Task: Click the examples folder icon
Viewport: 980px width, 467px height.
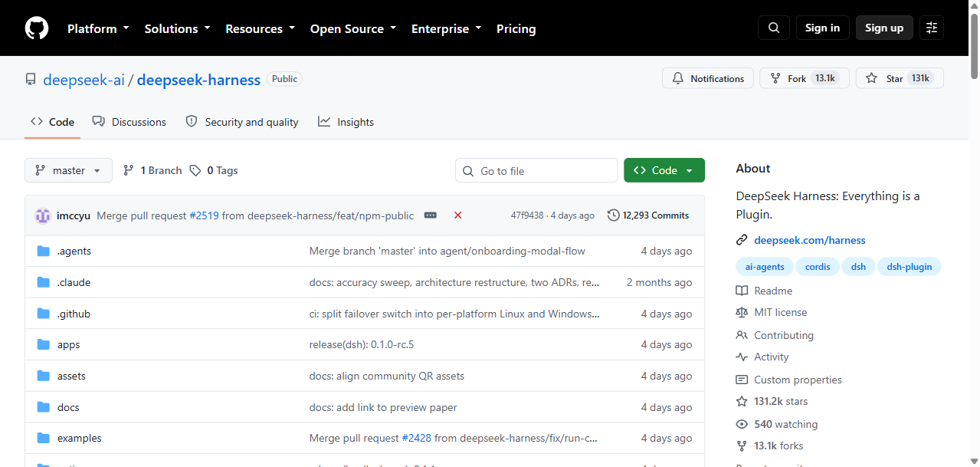Action: [x=44, y=439]
